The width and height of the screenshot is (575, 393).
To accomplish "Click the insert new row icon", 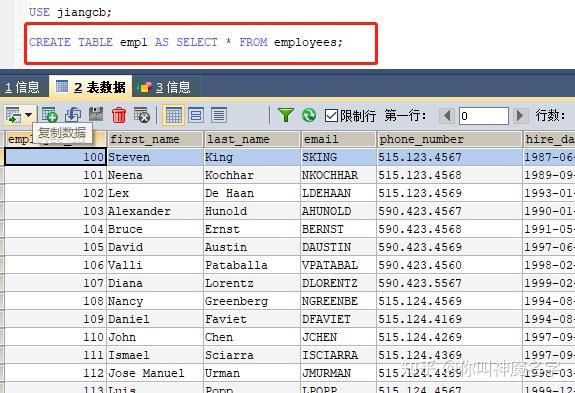I will point(50,115).
